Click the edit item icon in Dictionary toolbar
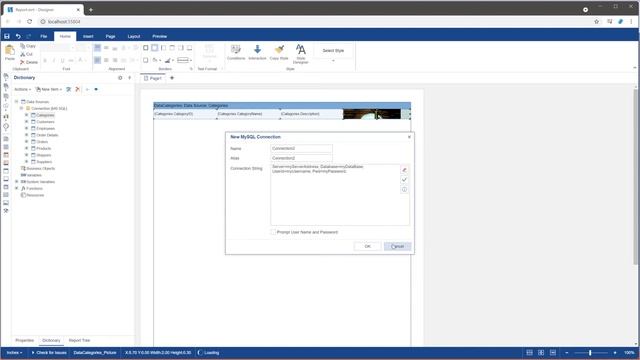This screenshot has height=360, width=640. click(69, 89)
